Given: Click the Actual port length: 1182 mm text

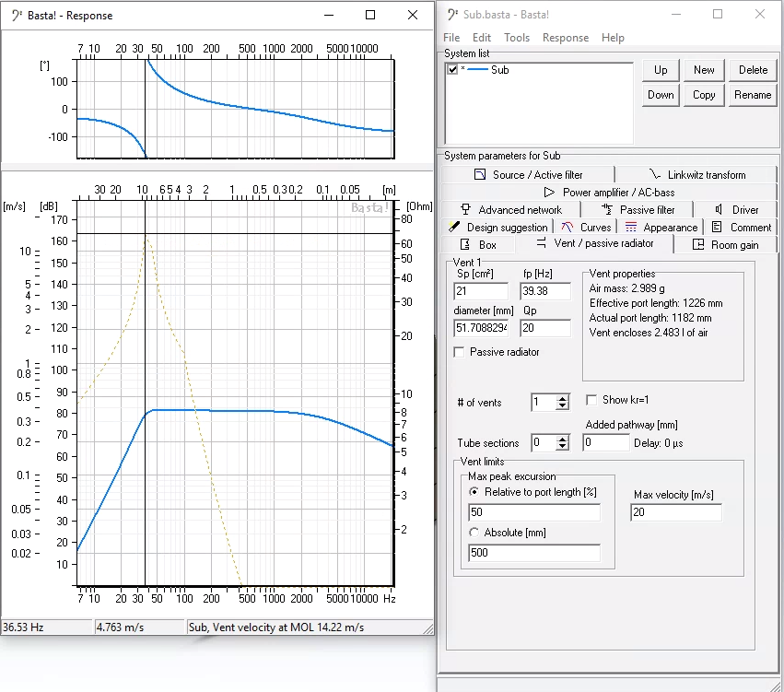Looking at the screenshot, I should tap(650, 318).
